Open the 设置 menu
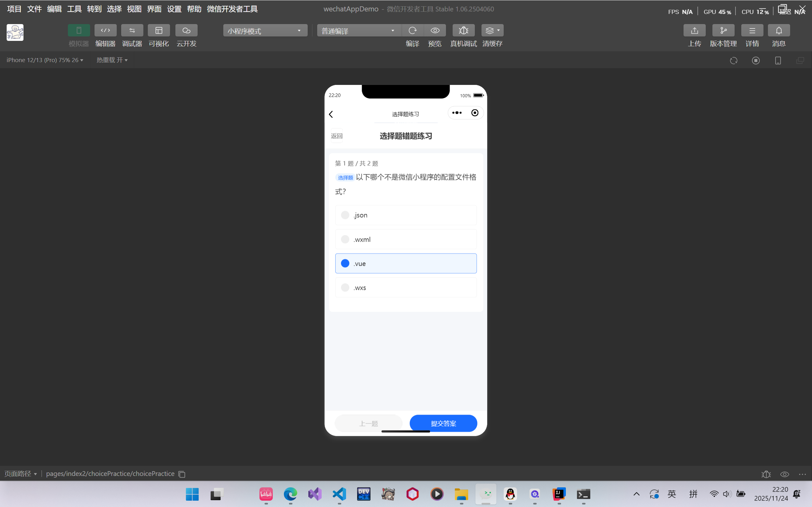Viewport: 812px width, 507px height. (x=174, y=9)
